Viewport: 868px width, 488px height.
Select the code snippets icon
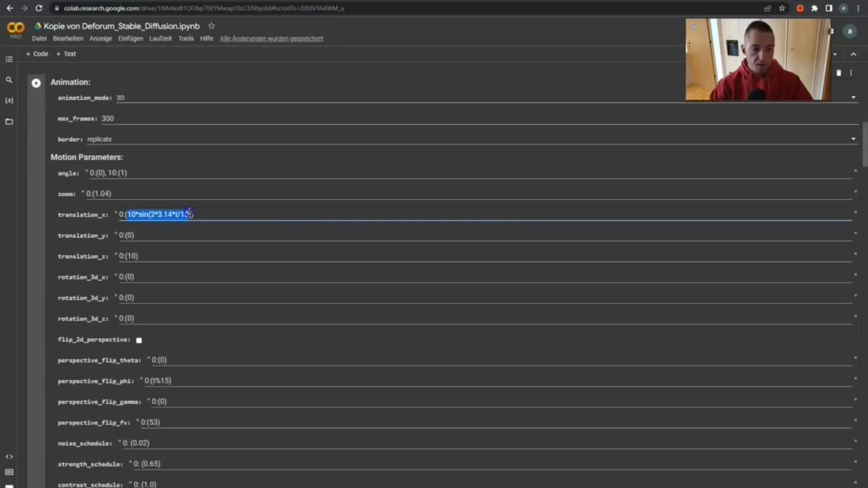[x=9, y=456]
